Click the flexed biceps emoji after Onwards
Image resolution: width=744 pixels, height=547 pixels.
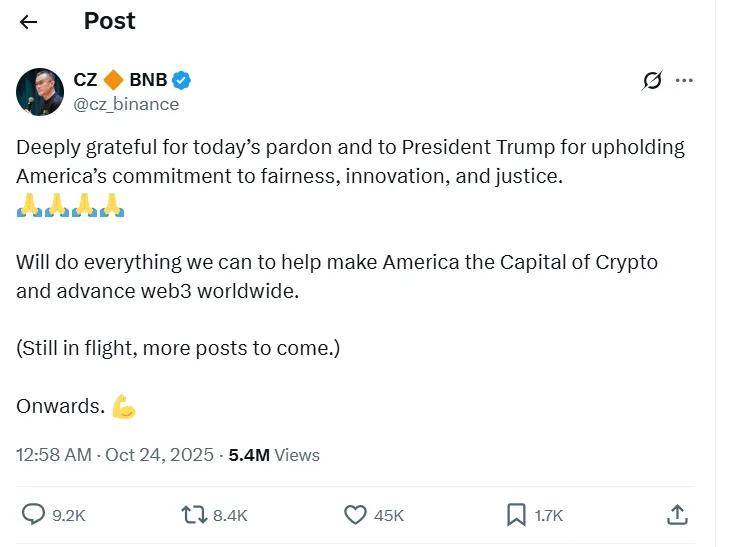point(124,406)
